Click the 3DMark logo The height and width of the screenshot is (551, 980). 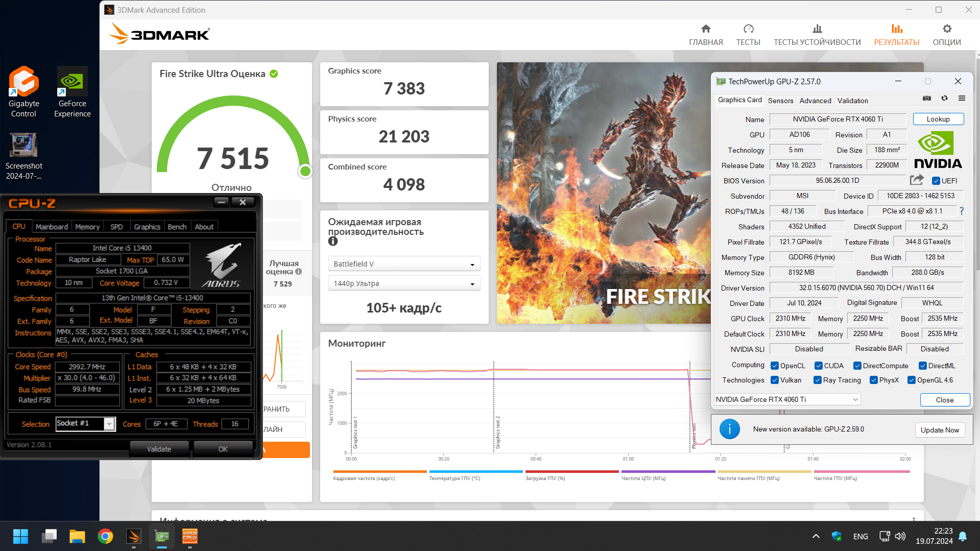pos(159,34)
